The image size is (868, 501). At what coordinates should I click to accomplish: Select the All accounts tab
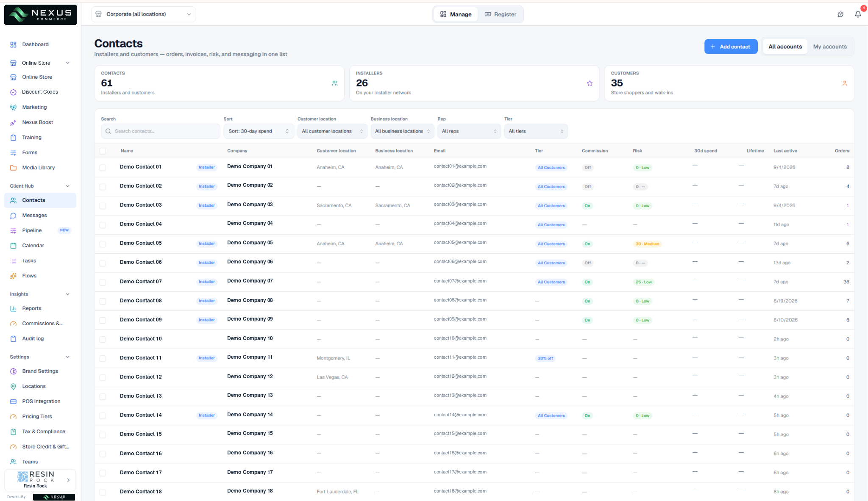(785, 47)
